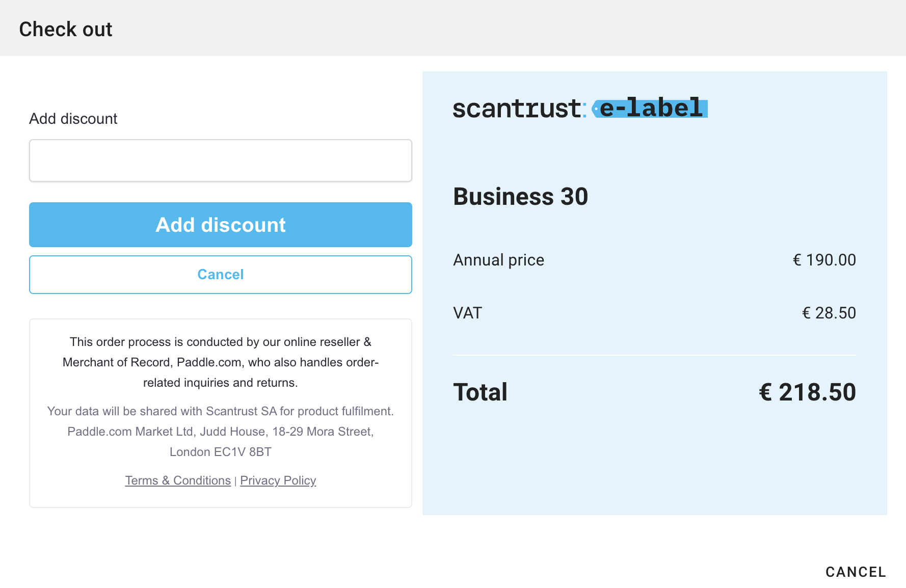Click the Annual price row

point(498,260)
